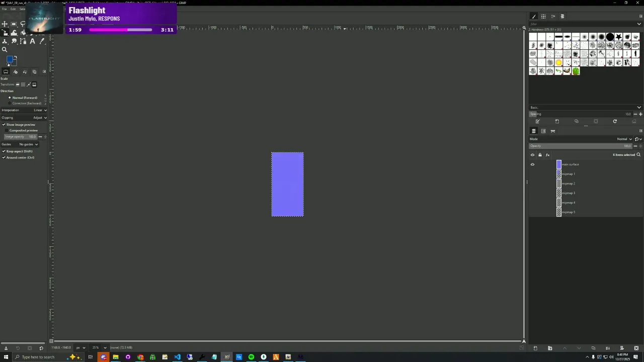Select the Rectangle Select tool
This screenshot has width=644, height=362.
pyautogui.click(x=14, y=24)
